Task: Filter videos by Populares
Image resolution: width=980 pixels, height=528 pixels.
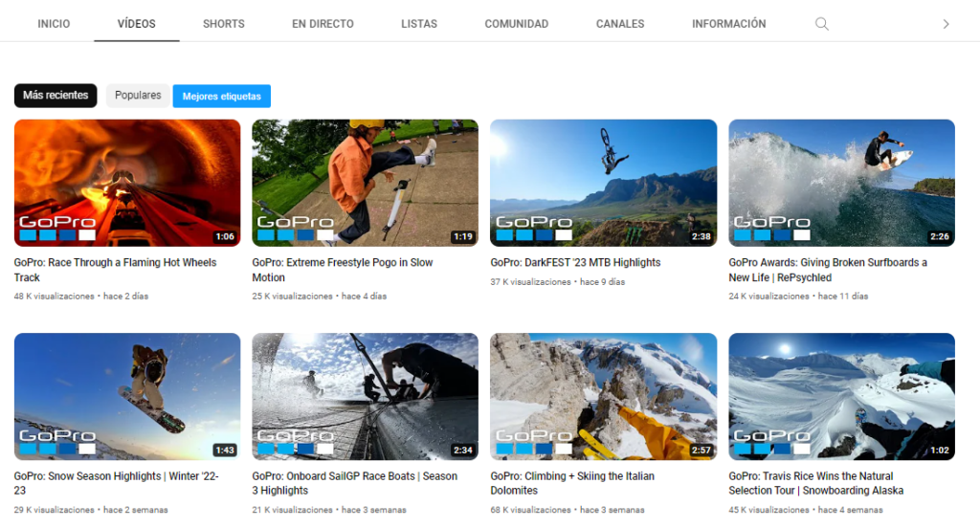Action: coord(138,96)
